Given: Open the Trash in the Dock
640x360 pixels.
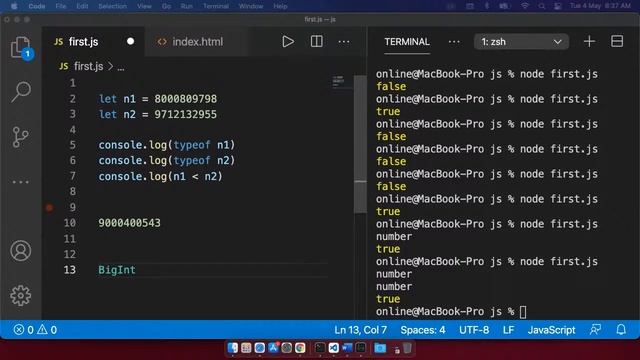Looking at the screenshot, I should point(407,348).
